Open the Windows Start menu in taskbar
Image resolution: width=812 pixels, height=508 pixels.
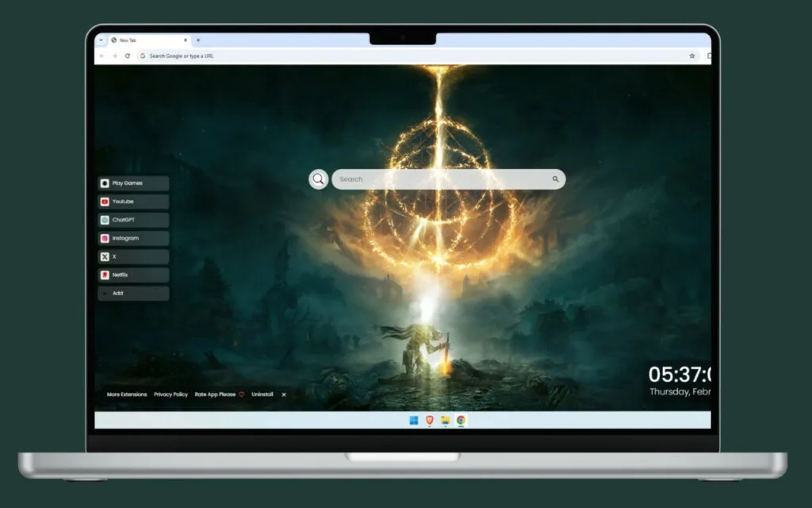pyautogui.click(x=414, y=421)
